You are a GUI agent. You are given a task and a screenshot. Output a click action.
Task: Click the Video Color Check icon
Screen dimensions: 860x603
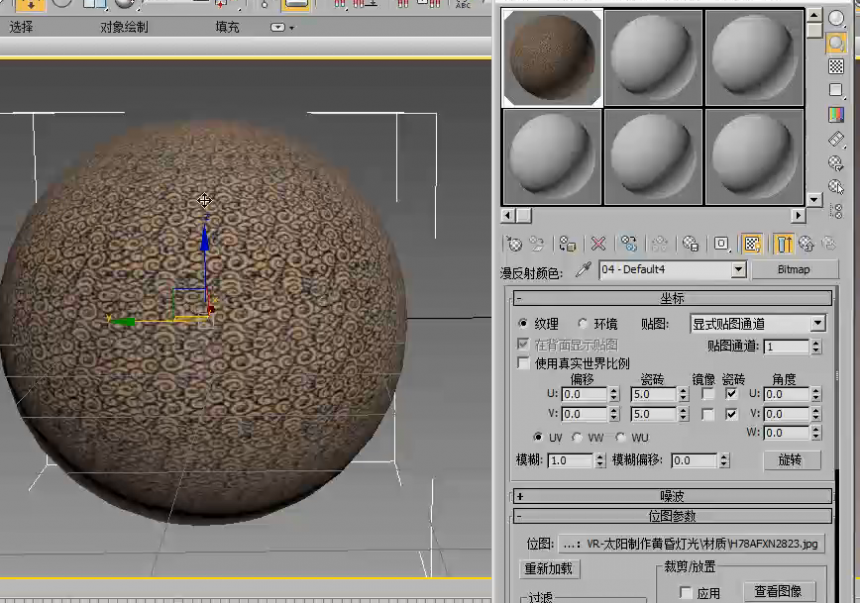click(836, 114)
